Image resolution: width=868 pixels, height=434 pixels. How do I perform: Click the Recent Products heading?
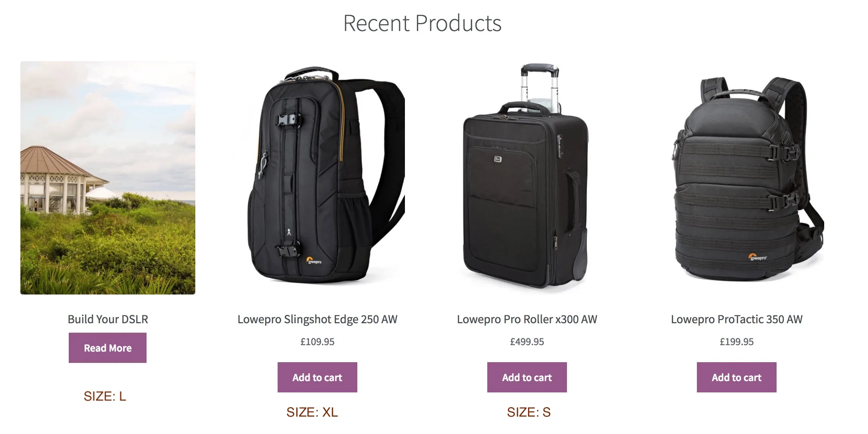pyautogui.click(x=422, y=23)
